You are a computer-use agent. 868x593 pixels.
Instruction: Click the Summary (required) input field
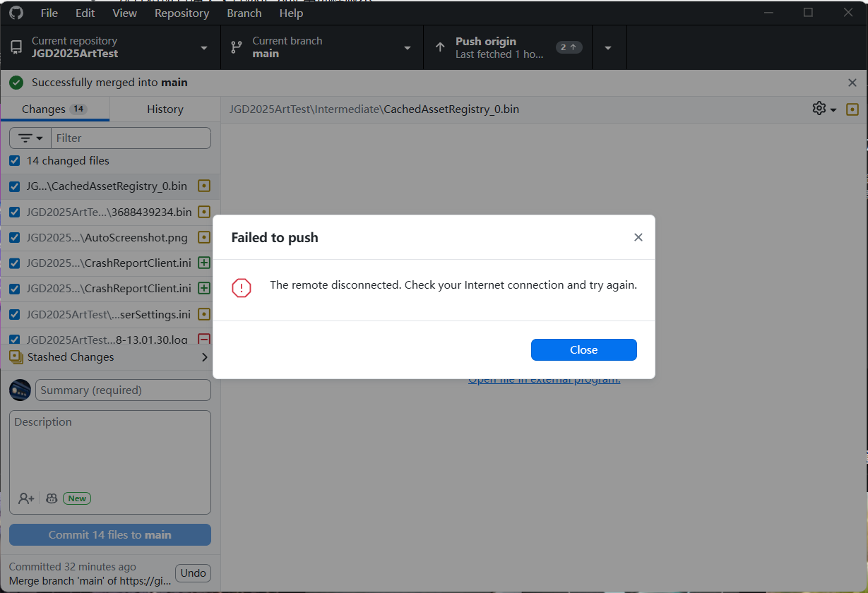123,390
